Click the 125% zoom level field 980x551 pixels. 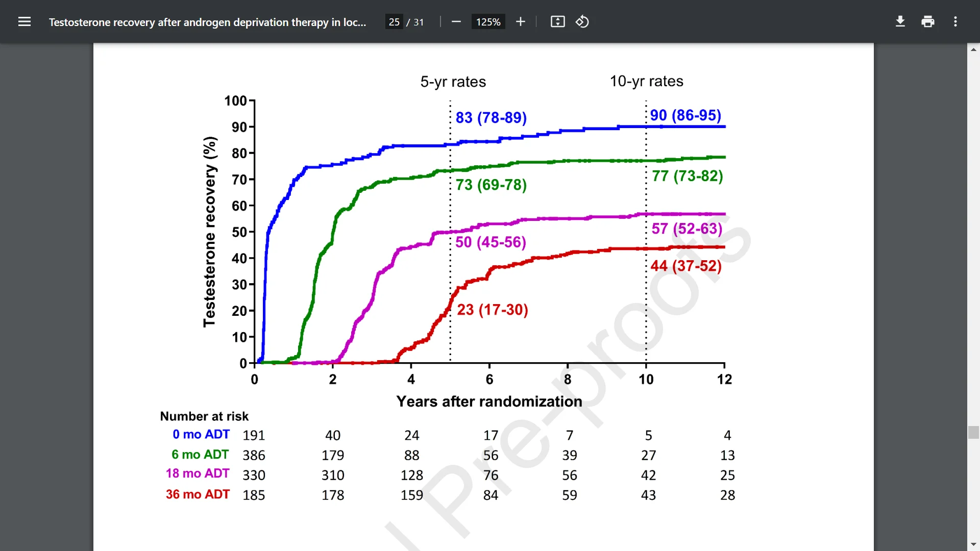click(488, 22)
